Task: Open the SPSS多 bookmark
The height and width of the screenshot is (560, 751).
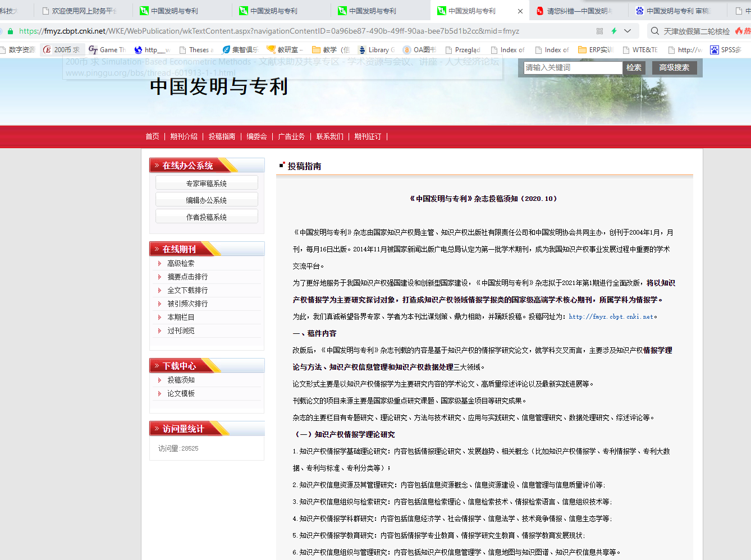Action: pyautogui.click(x=726, y=50)
